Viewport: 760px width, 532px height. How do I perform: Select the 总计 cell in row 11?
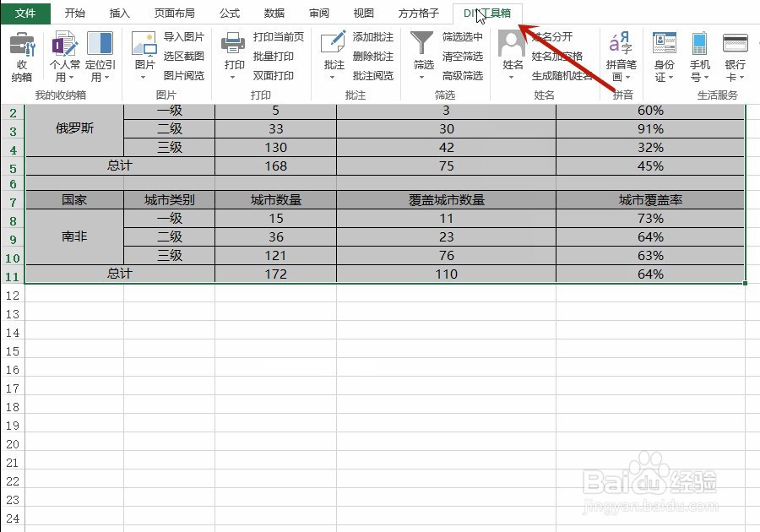(119, 274)
